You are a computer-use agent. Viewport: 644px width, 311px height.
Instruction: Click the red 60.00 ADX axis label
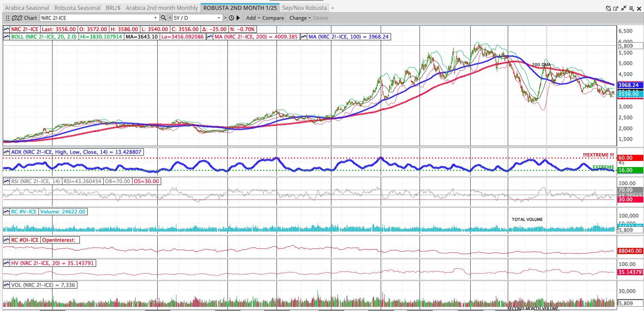[630, 158]
